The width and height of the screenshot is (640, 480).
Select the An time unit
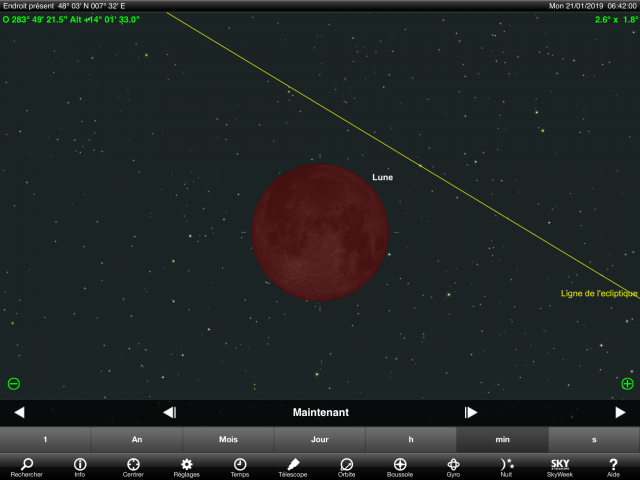137,440
